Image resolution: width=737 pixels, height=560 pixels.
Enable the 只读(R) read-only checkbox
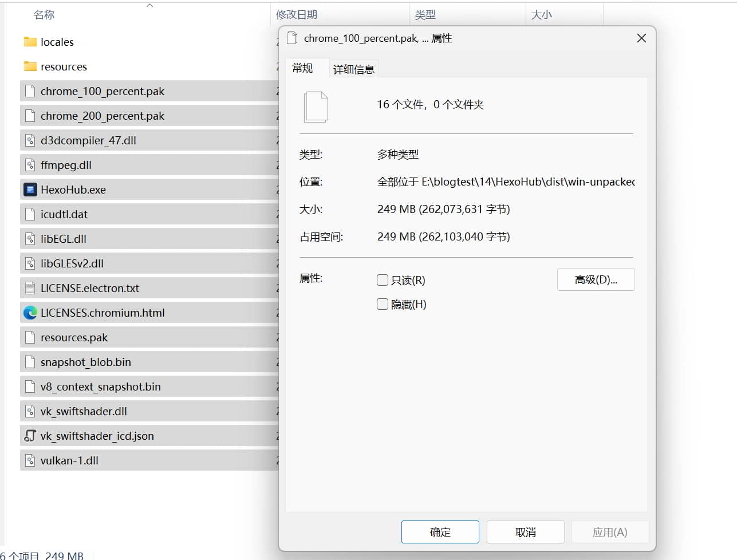pyautogui.click(x=383, y=280)
